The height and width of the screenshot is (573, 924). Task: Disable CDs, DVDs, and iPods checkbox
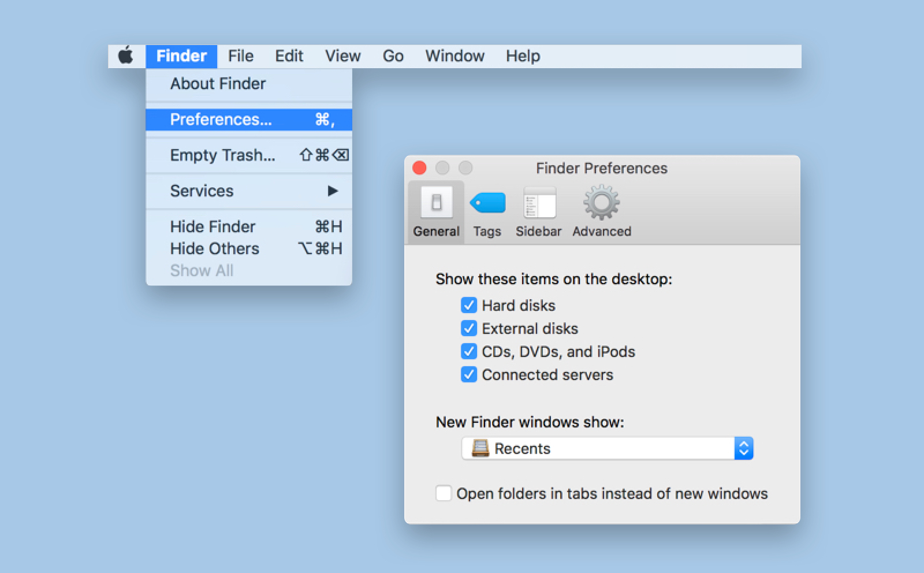pos(469,351)
